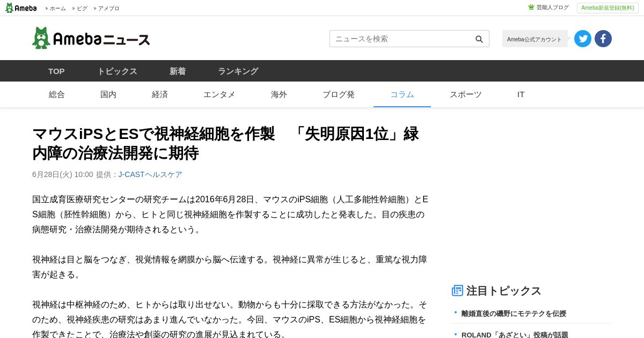Go to the TOP navigation tab
Image resolution: width=644 pixels, height=338 pixels.
point(56,71)
